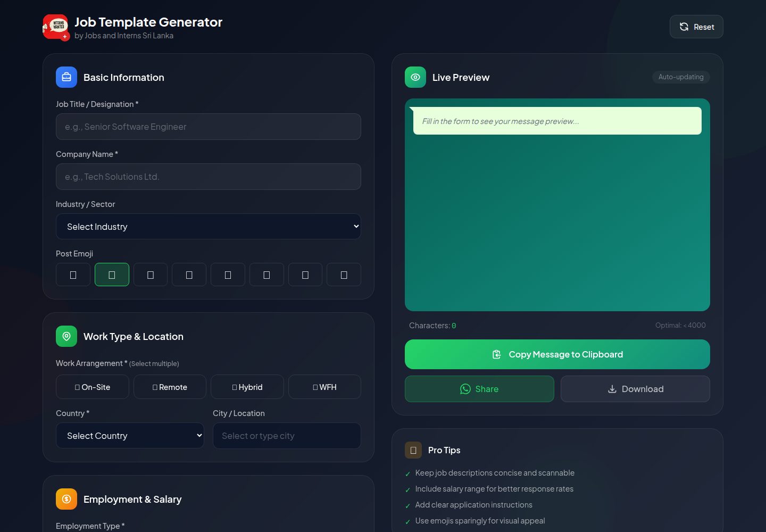Focus the Company Name input field
The image size is (766, 532).
(209, 177)
